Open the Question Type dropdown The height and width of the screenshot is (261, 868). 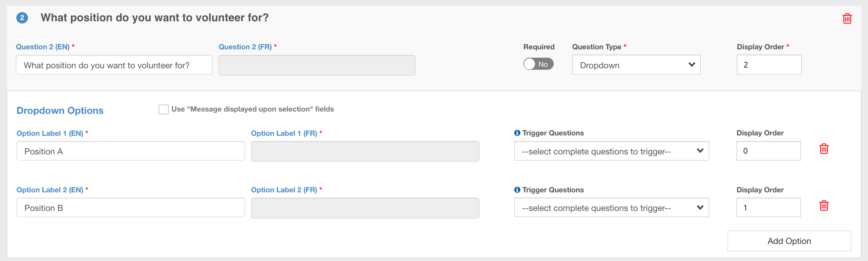click(636, 65)
